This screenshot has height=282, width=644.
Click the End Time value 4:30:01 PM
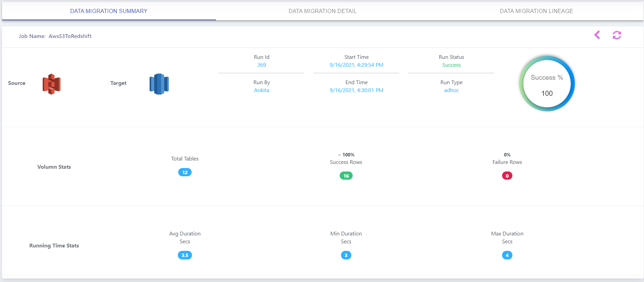pos(356,90)
